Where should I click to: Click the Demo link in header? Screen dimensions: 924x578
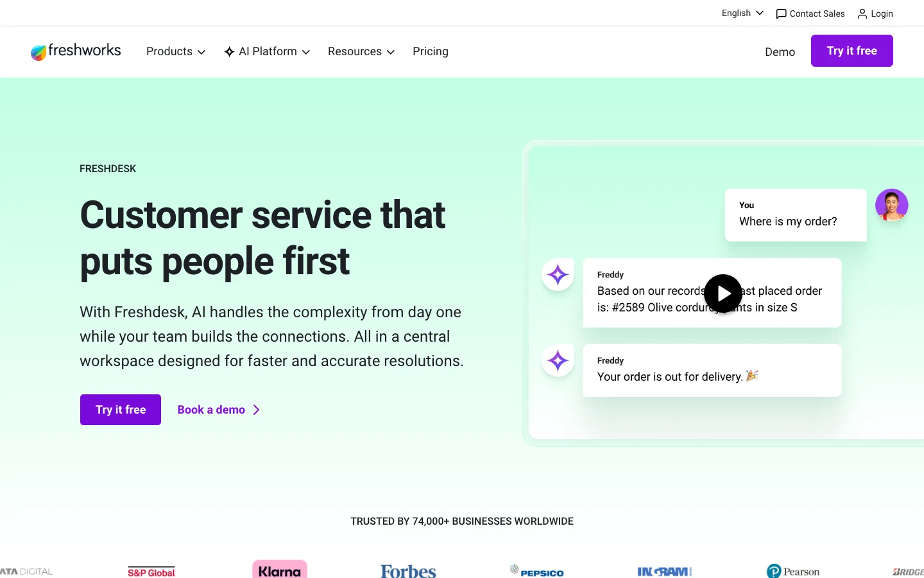(780, 52)
